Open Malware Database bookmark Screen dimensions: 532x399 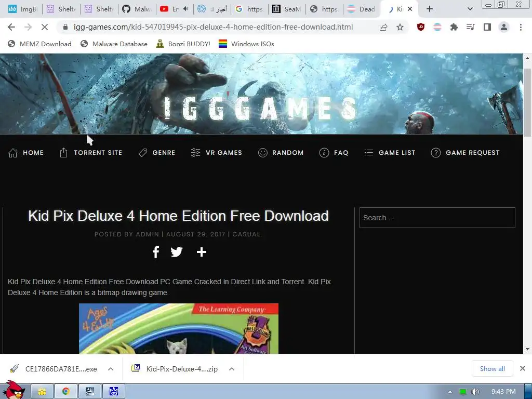tap(114, 44)
